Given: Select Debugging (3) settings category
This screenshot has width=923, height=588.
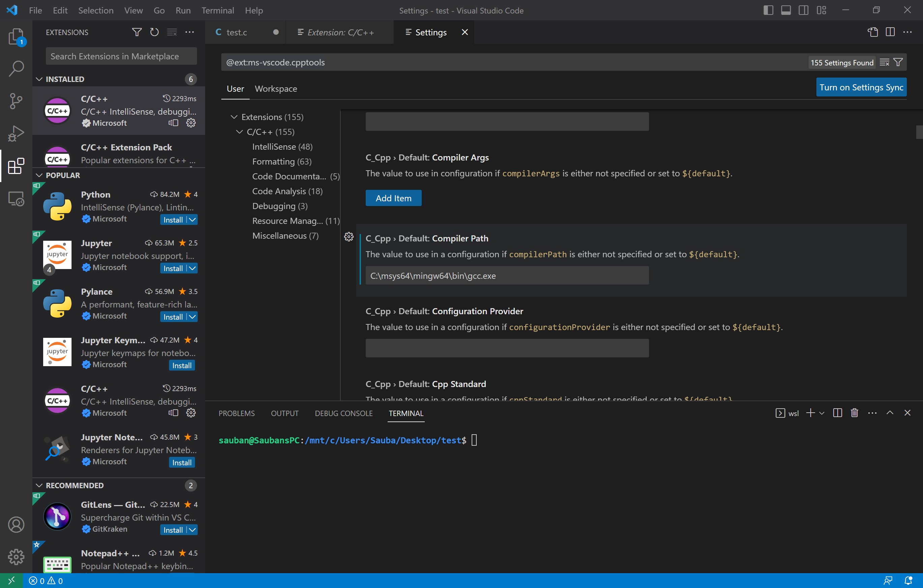Looking at the screenshot, I should [x=280, y=206].
